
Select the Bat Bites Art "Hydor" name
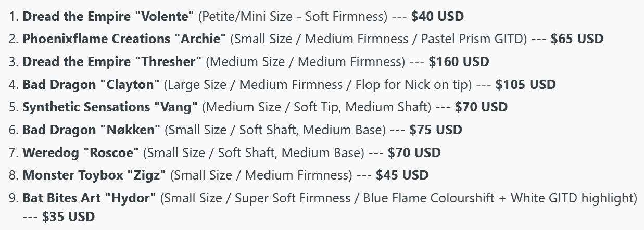pyautogui.click(x=89, y=198)
